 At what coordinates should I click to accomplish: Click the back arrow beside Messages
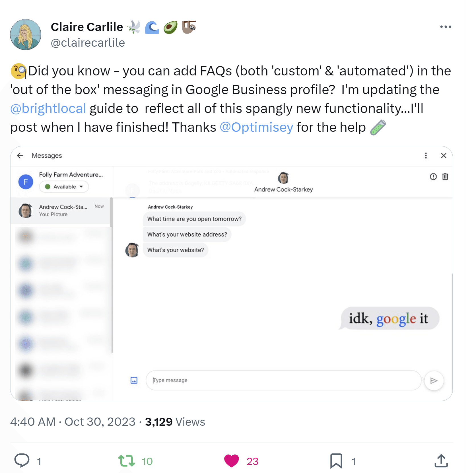click(20, 155)
